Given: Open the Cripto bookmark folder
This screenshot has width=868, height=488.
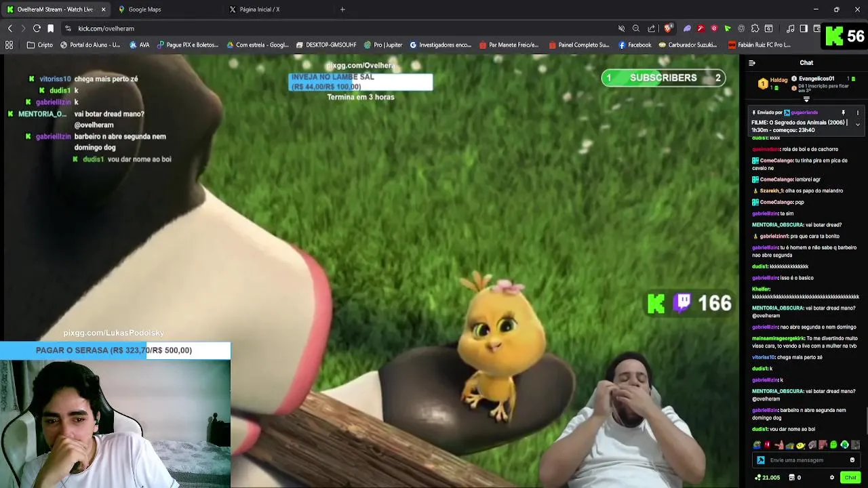Looking at the screenshot, I should click(x=40, y=45).
